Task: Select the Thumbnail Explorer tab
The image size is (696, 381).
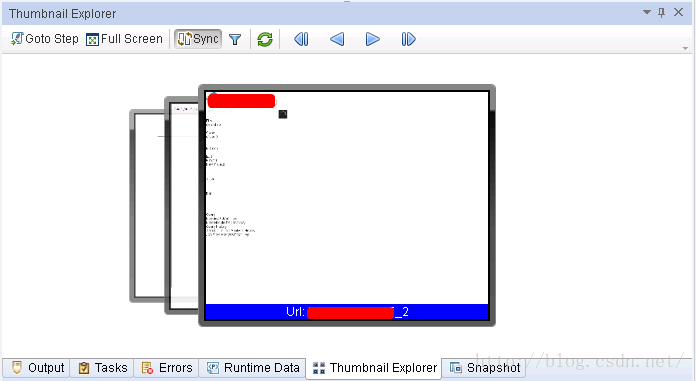Action: pyautogui.click(x=374, y=368)
